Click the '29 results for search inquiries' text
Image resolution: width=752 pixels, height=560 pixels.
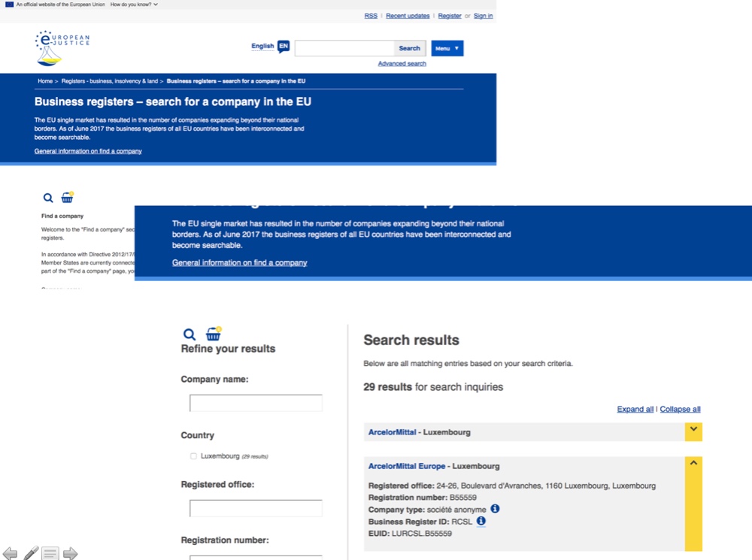433,387
